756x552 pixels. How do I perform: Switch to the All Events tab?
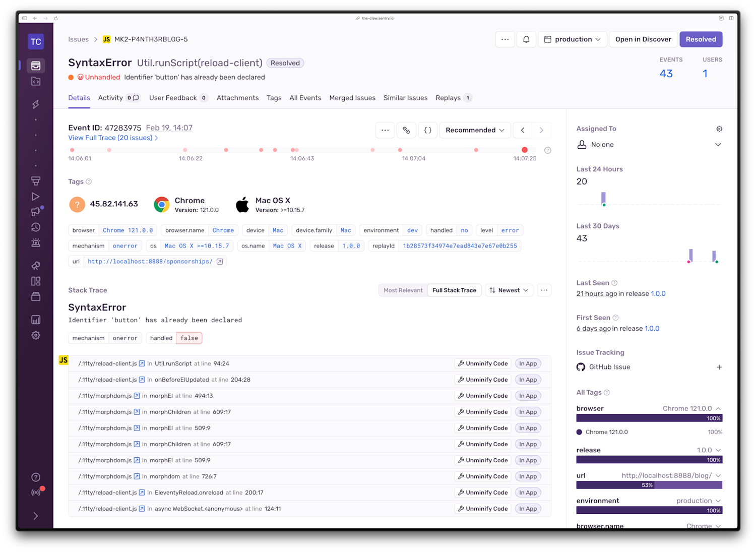coord(305,98)
